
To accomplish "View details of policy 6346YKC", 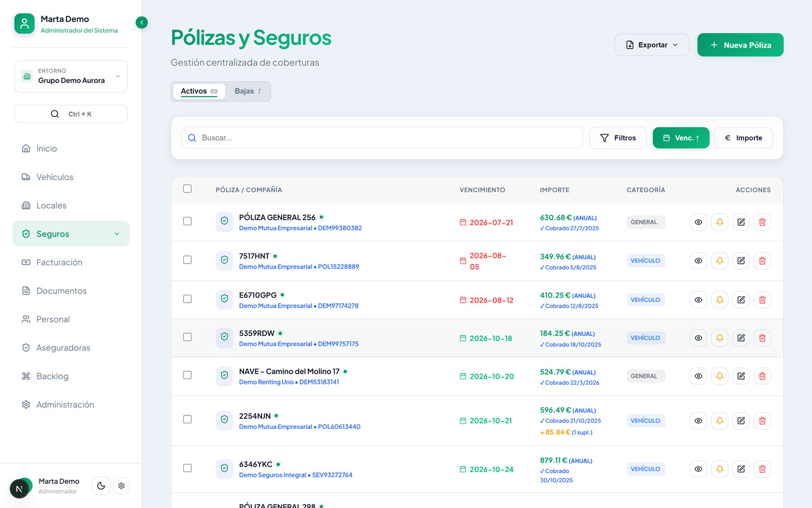I will tap(698, 469).
